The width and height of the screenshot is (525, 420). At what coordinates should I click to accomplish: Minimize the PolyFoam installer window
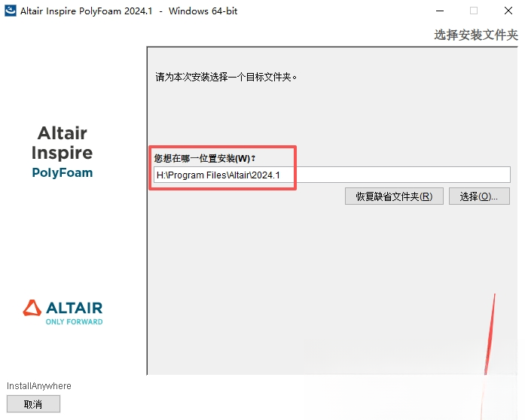[x=440, y=11]
